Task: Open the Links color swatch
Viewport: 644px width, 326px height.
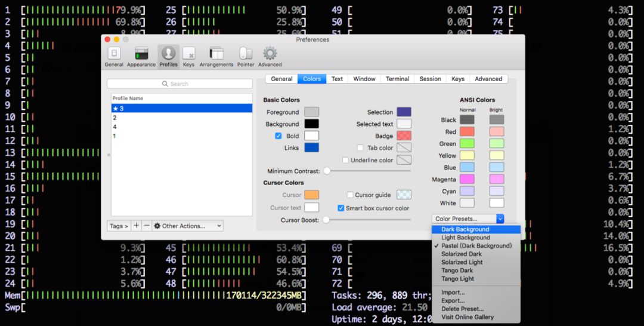Action: coord(311,147)
